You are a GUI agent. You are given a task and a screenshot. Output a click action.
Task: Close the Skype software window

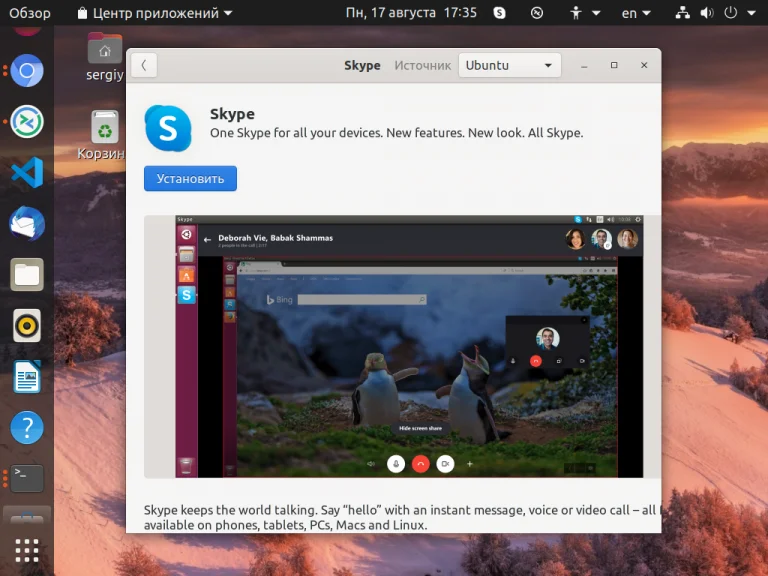tap(644, 65)
